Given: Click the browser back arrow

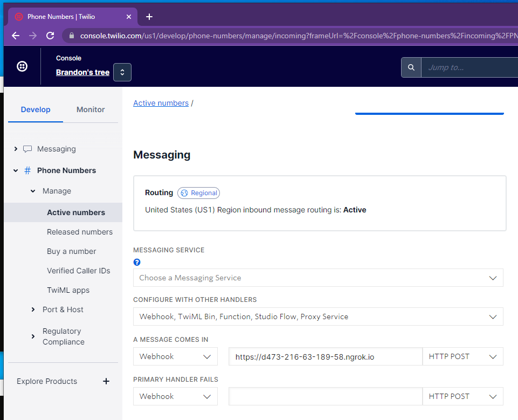Looking at the screenshot, I should (x=15, y=36).
